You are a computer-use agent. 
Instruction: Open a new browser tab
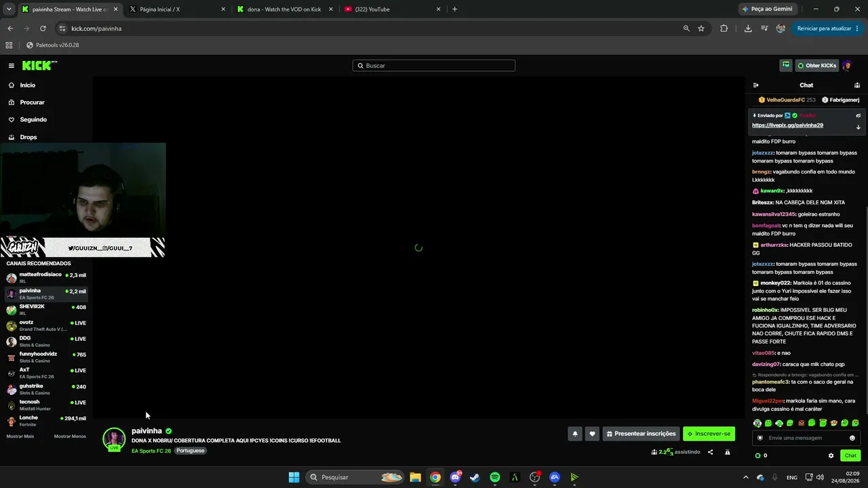pos(454,9)
